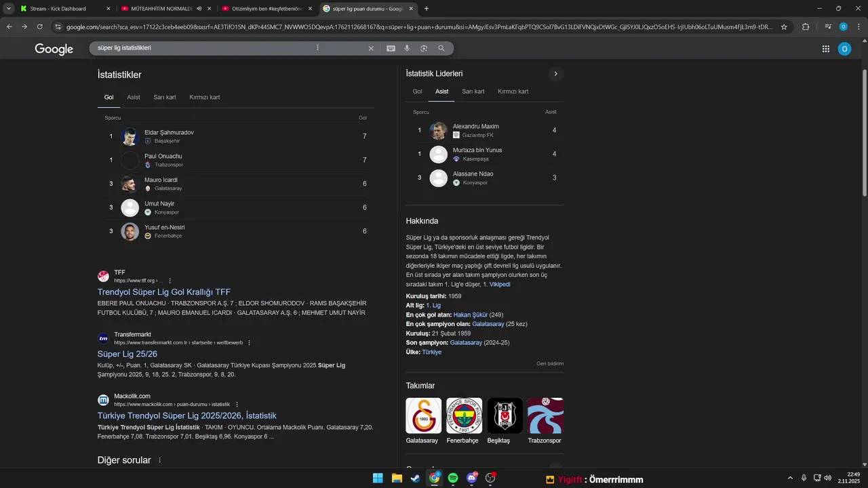Select the Asist tab in İstatistikler

pyautogui.click(x=134, y=98)
